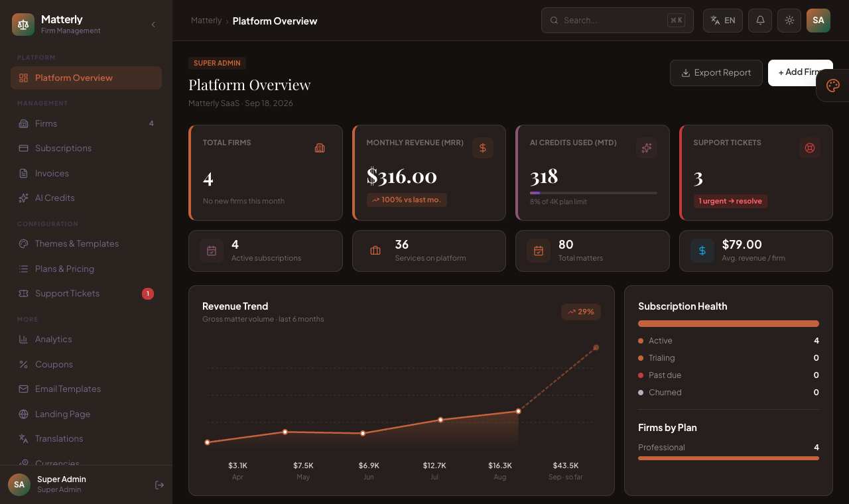This screenshot has width=849, height=504.
Task: Open Themes & Templates page
Action: [86, 243]
